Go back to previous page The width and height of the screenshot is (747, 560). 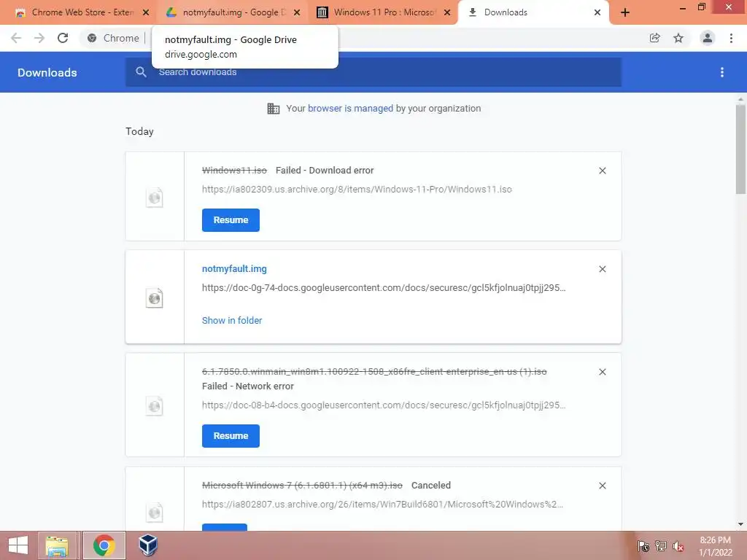[16, 38]
